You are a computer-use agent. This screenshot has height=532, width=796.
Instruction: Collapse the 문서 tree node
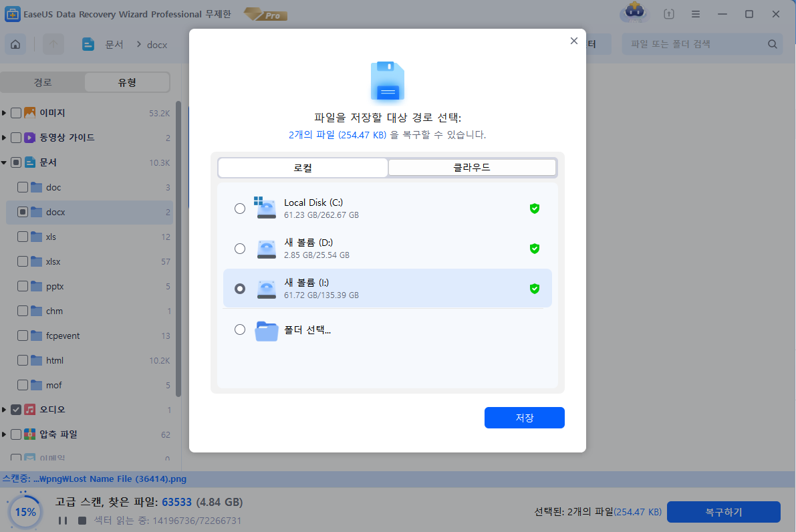(x=5, y=162)
